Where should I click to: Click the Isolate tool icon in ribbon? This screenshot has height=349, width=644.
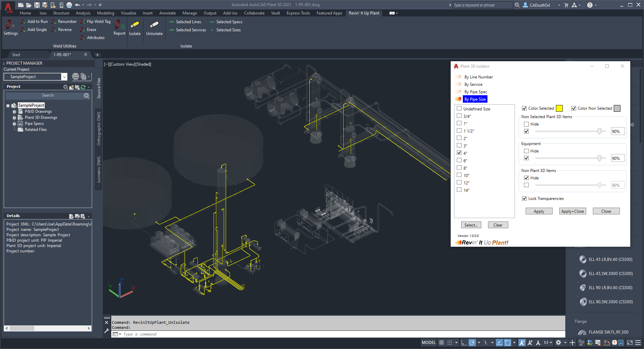134,25
